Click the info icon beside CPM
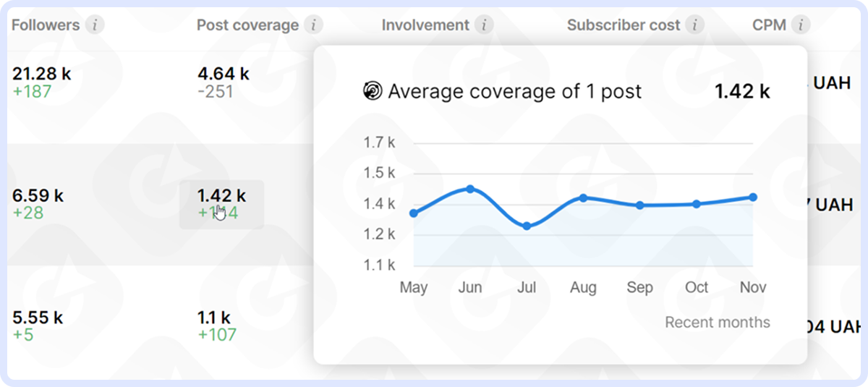This screenshot has height=387, width=868. (x=800, y=25)
